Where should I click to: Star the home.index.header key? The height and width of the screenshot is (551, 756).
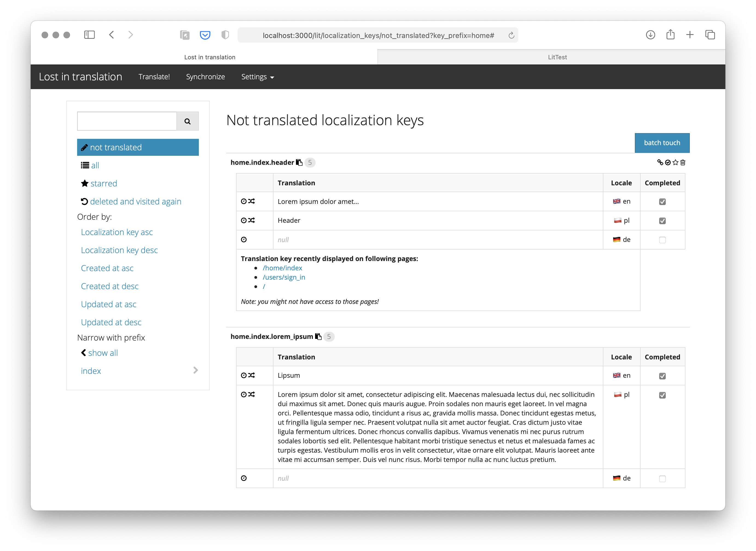676,162
